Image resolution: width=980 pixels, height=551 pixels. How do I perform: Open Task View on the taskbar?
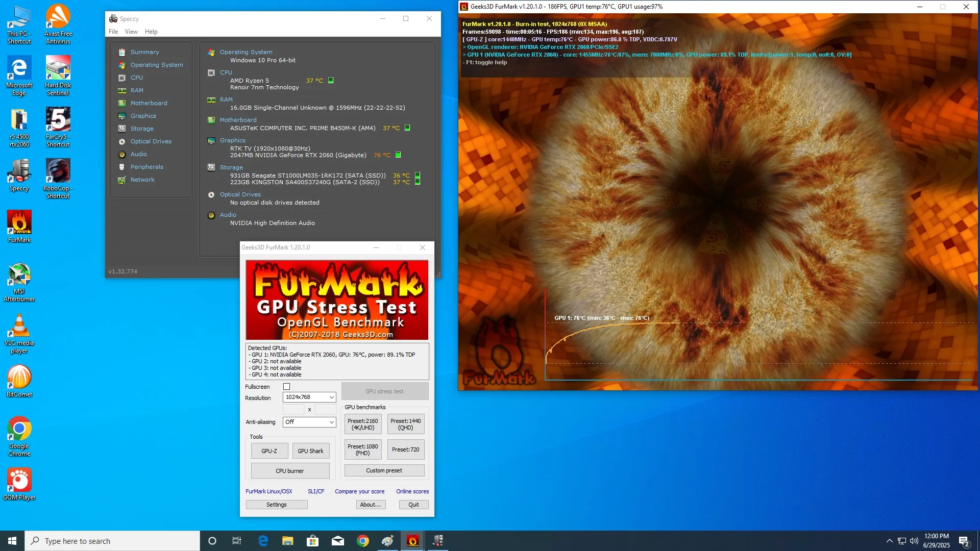[236, 541]
